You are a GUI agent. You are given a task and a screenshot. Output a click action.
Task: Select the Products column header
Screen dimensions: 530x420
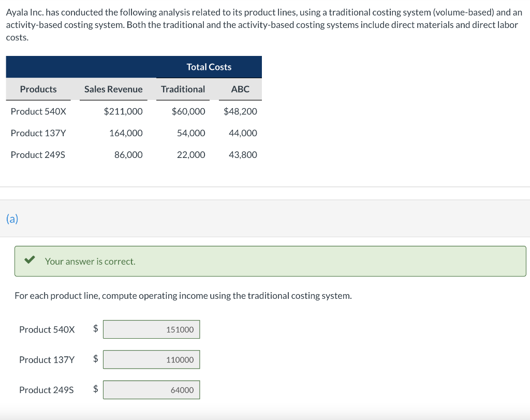click(38, 89)
